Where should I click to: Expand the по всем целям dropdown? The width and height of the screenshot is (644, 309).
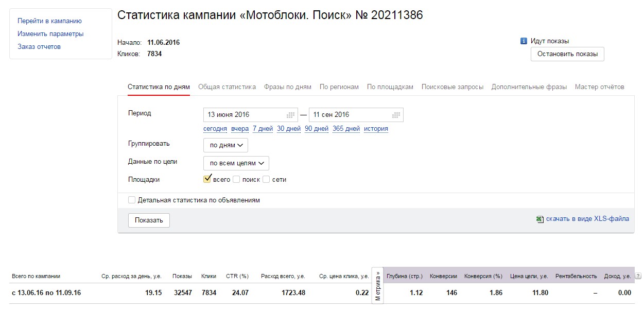coord(236,163)
